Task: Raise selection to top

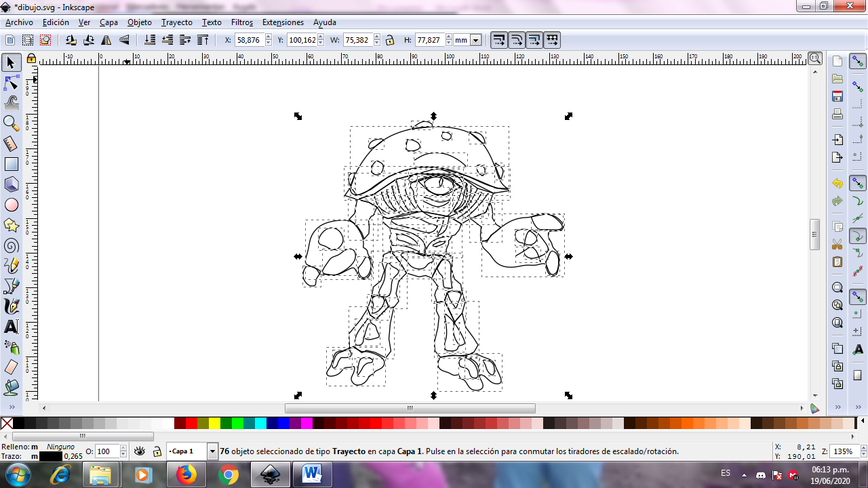Action: tap(202, 40)
